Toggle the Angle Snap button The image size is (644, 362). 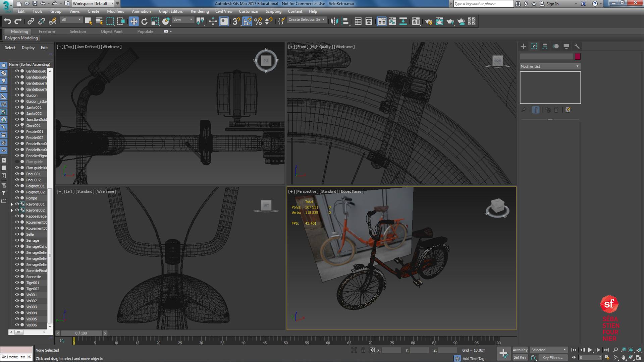click(x=247, y=21)
